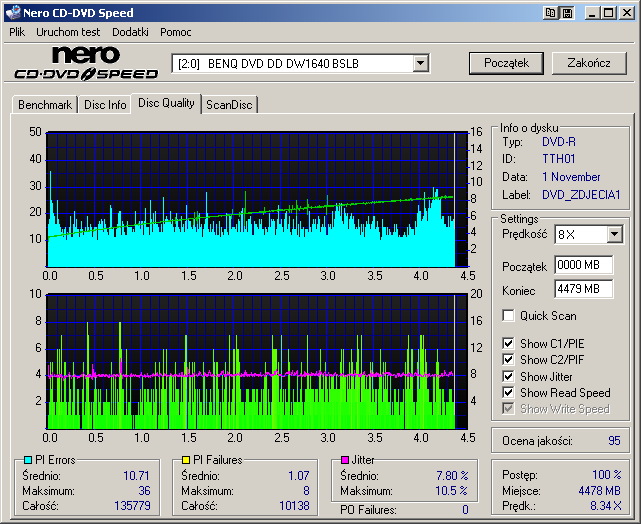Click the cyan PI Errors color swatch
The image size is (641, 524).
tap(28, 460)
